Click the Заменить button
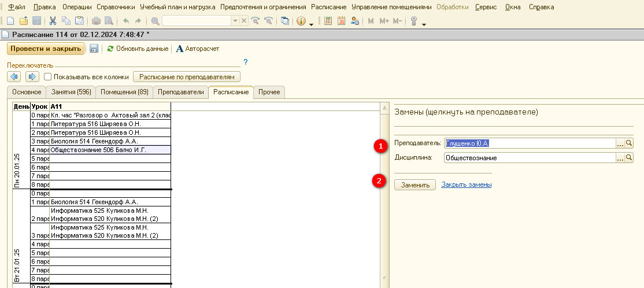644x288 pixels. pos(415,185)
